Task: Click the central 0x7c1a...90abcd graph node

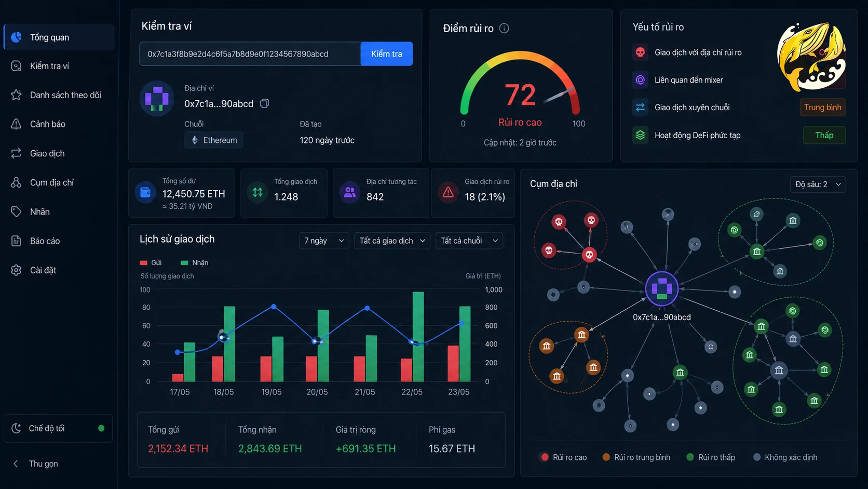Action: pyautogui.click(x=662, y=288)
